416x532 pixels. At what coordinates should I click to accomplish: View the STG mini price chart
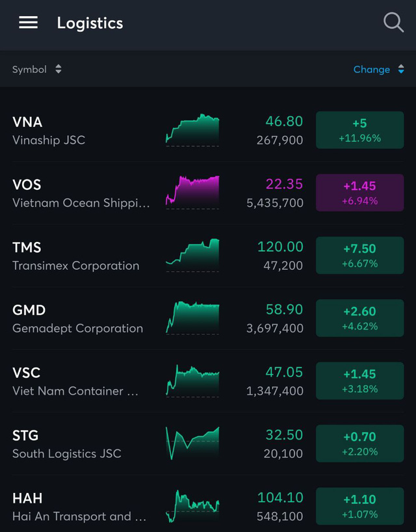(192, 444)
